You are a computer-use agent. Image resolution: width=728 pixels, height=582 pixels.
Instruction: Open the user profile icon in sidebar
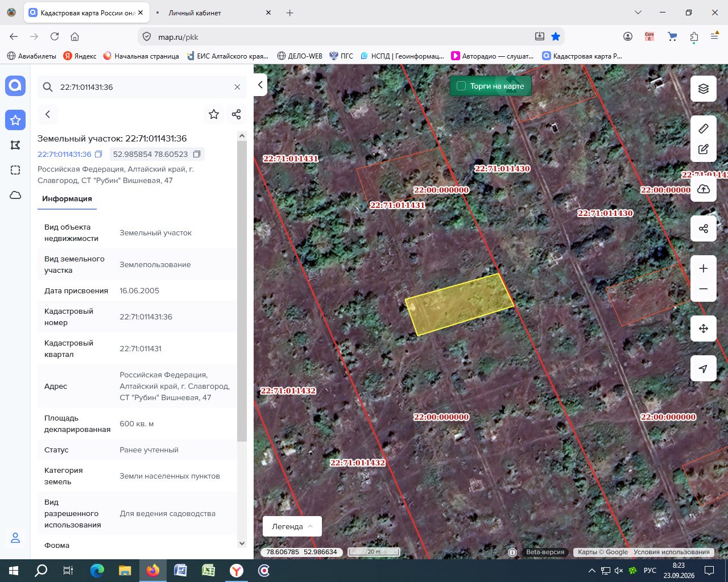(x=15, y=538)
